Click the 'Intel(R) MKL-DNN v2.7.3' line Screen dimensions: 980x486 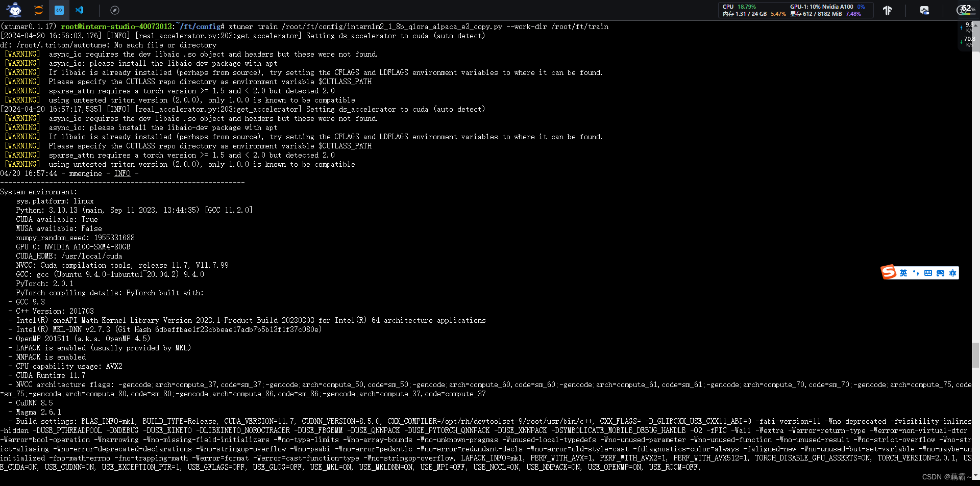click(x=169, y=329)
